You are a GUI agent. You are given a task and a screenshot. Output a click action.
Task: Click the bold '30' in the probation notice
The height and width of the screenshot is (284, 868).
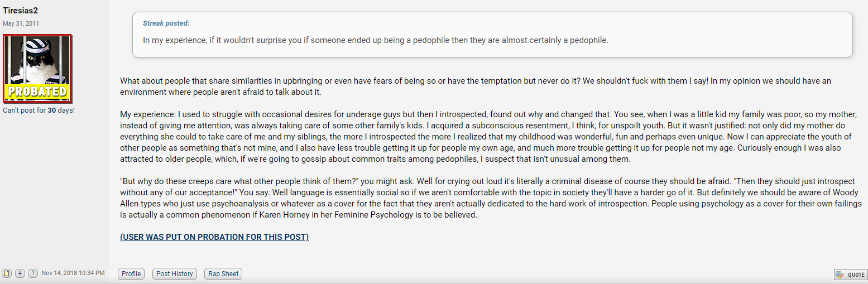point(52,110)
